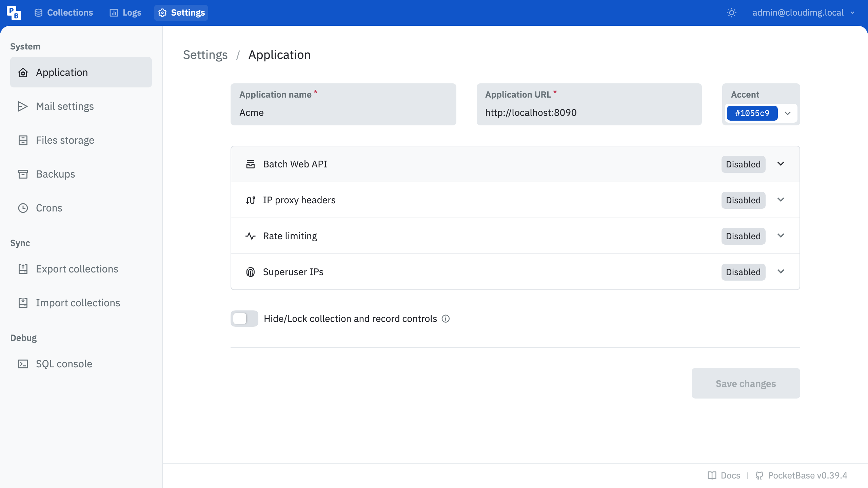This screenshot has width=868, height=488.
Task: Click info icon beside Hide/Lock controls
Action: pyautogui.click(x=446, y=319)
